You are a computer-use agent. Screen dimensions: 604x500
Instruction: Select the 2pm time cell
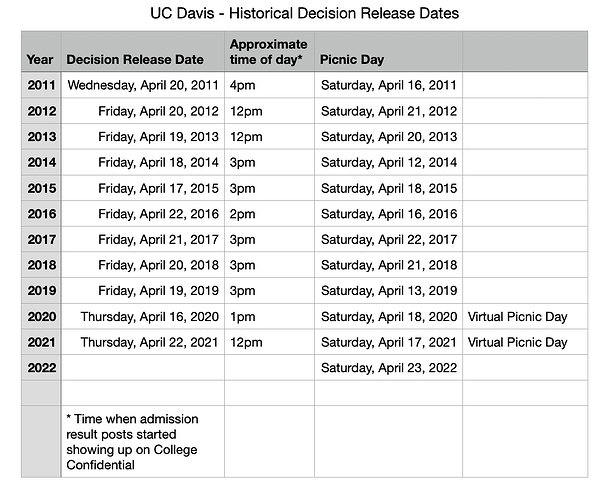[244, 214]
